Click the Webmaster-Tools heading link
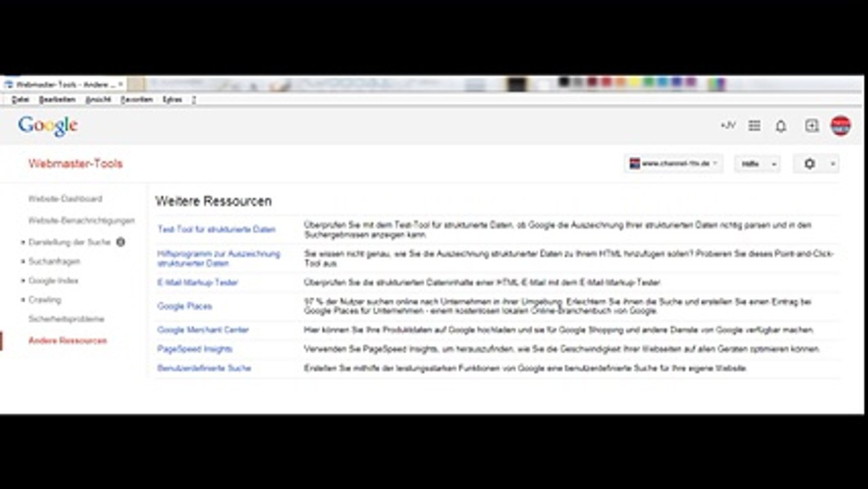The width and height of the screenshot is (868, 489). [x=75, y=164]
